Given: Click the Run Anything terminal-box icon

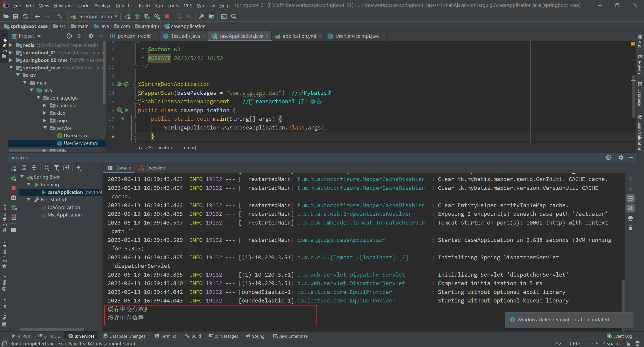Looking at the screenshot, I should [x=224, y=16].
